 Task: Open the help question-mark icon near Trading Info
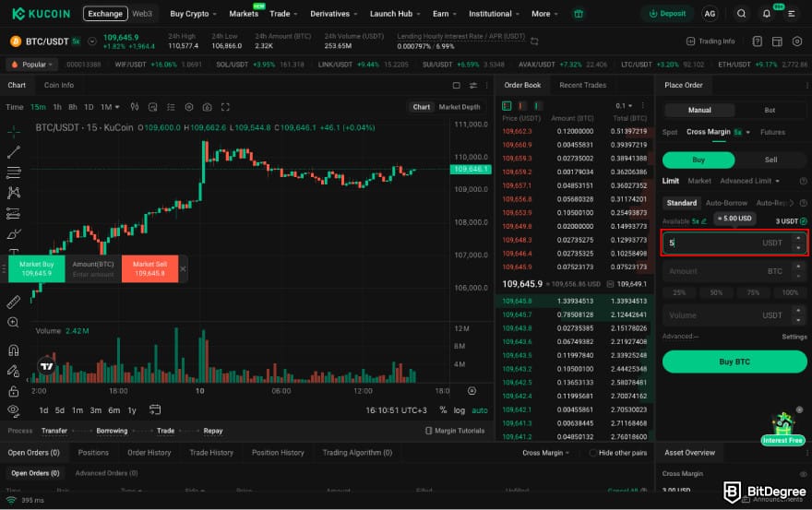[758, 42]
